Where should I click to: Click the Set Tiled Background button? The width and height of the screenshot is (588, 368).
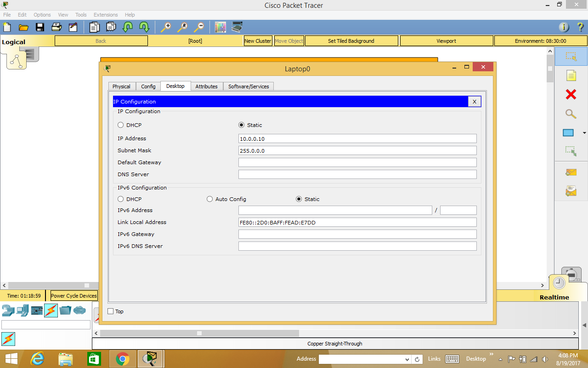coord(351,40)
